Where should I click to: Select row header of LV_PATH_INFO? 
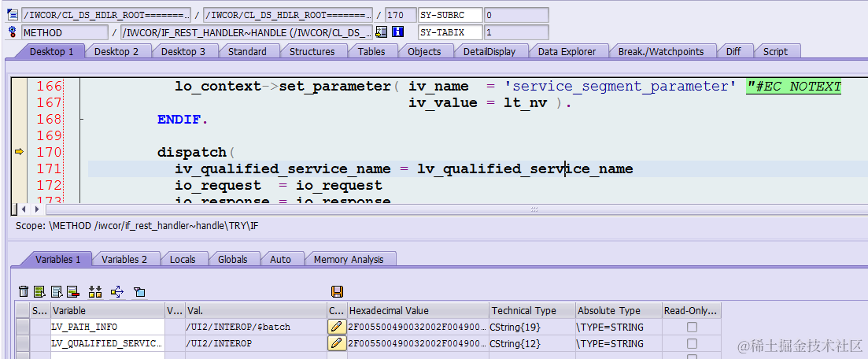(23, 327)
